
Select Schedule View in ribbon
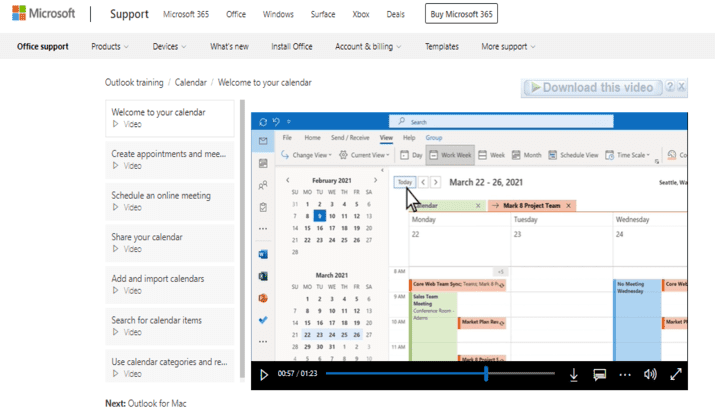tap(573, 155)
